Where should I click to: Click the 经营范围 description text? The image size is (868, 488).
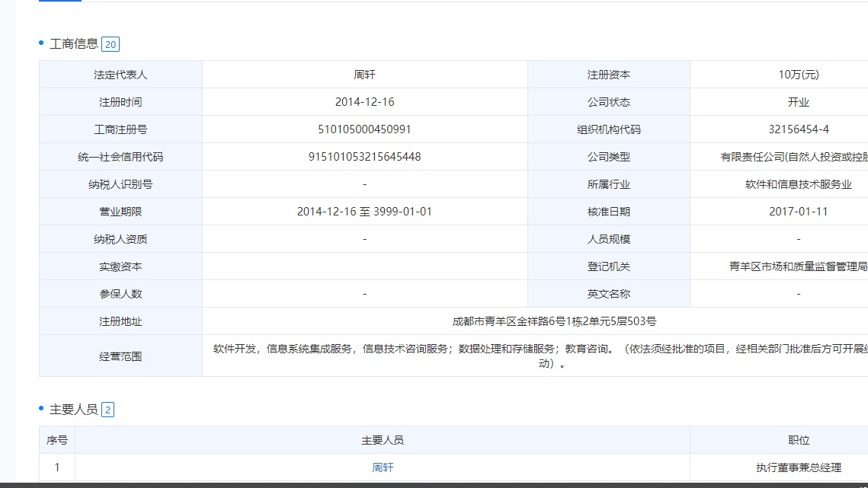[533, 356]
